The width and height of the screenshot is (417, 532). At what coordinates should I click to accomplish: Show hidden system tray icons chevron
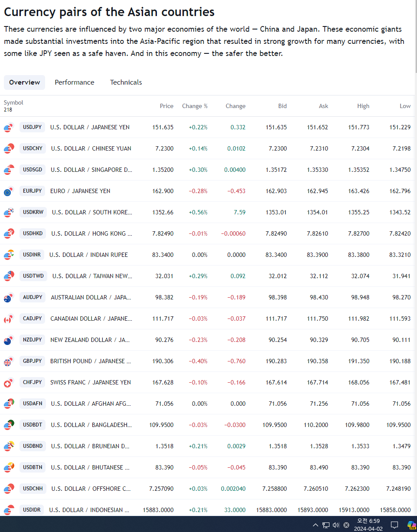click(315, 525)
